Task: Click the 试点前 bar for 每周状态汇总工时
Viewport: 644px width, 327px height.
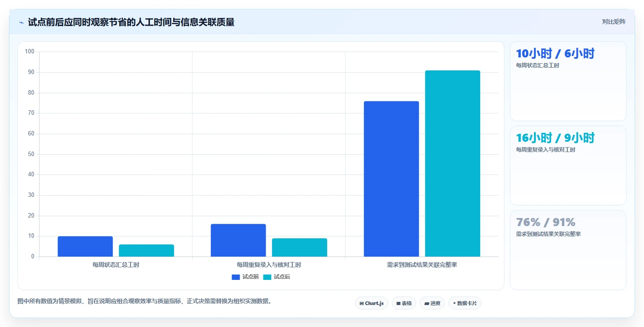Action: pyautogui.click(x=85, y=246)
